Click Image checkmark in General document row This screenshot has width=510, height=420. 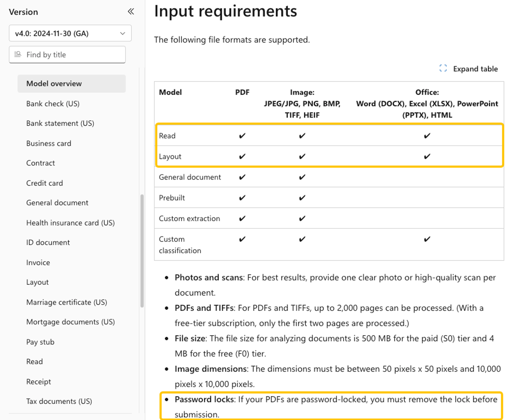(302, 177)
